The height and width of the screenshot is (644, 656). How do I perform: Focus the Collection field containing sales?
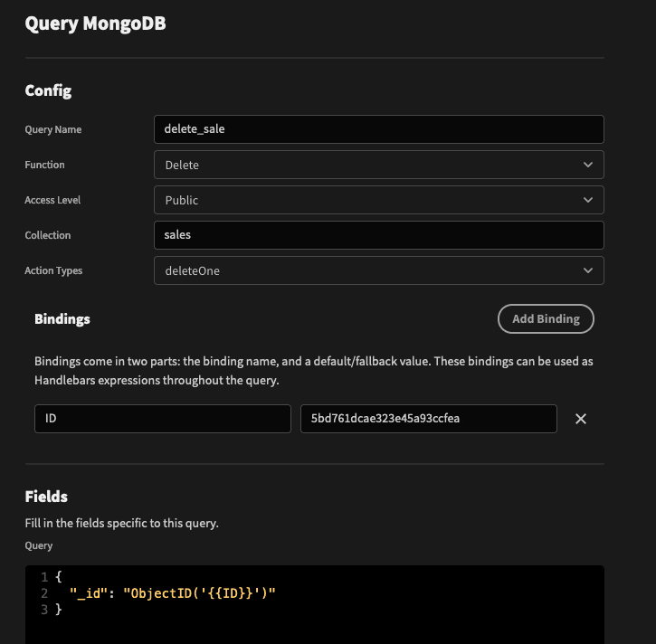point(378,235)
